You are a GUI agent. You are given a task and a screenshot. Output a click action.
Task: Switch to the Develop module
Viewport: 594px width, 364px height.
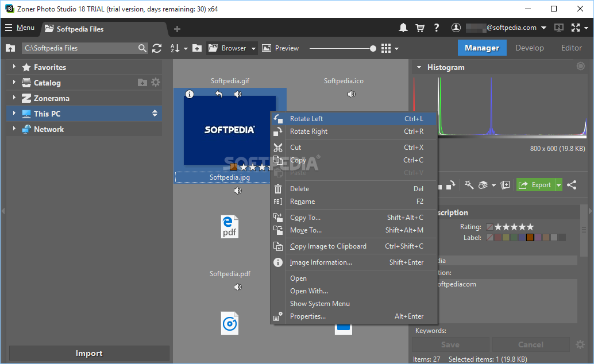[530, 48]
